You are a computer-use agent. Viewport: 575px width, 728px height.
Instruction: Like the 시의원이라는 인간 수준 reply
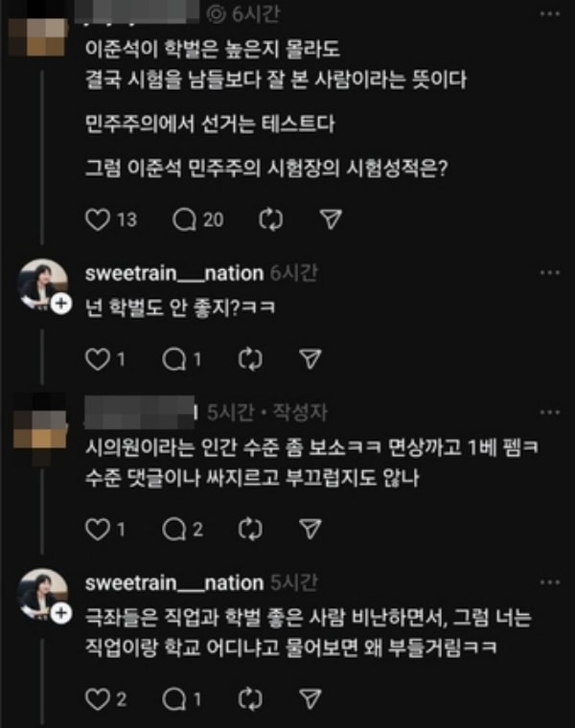coord(98,530)
